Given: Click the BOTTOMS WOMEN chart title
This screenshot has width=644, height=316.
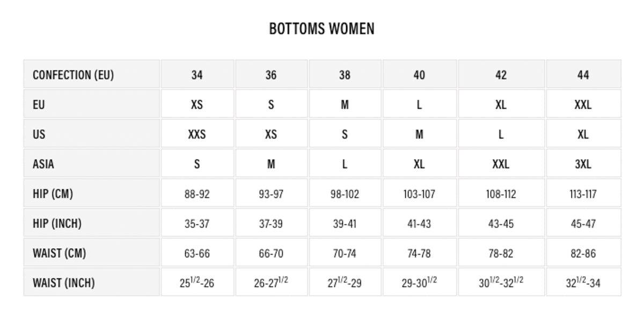Looking at the screenshot, I should [321, 28].
